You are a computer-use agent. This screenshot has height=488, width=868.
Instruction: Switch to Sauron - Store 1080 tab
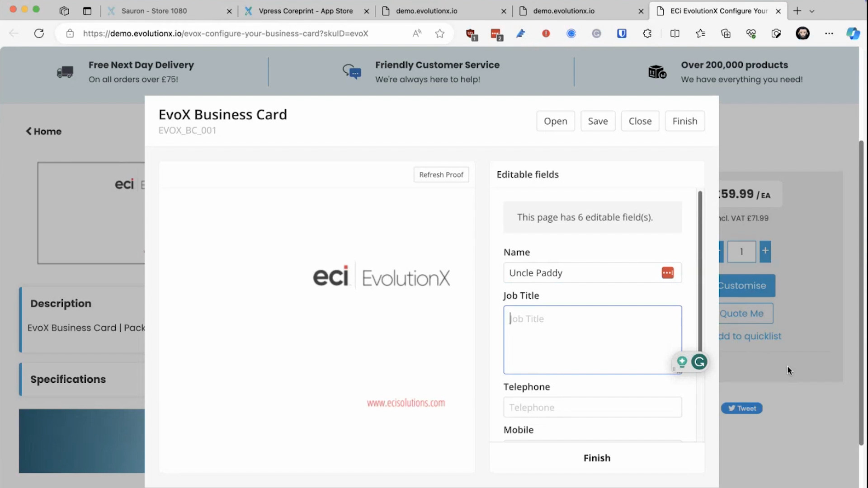(154, 11)
